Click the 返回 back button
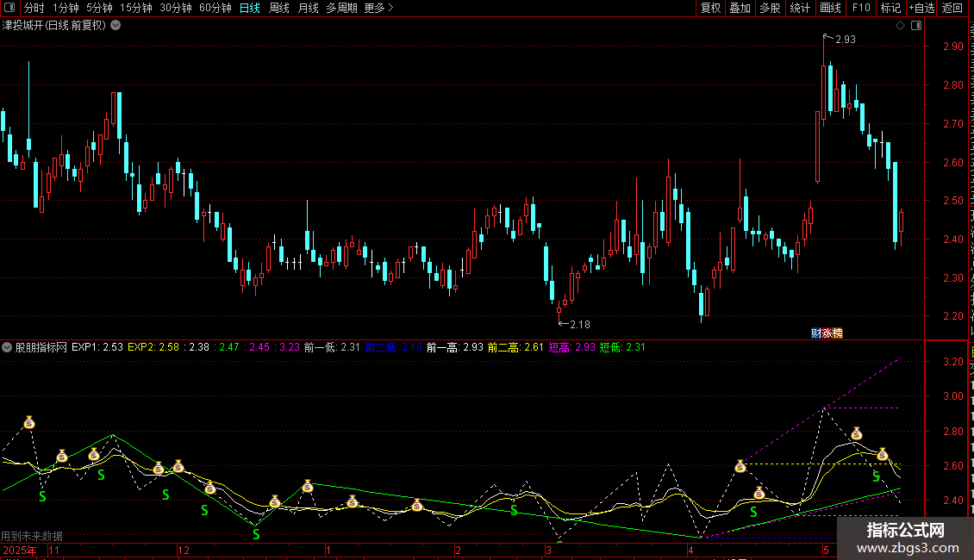 coord(952,8)
